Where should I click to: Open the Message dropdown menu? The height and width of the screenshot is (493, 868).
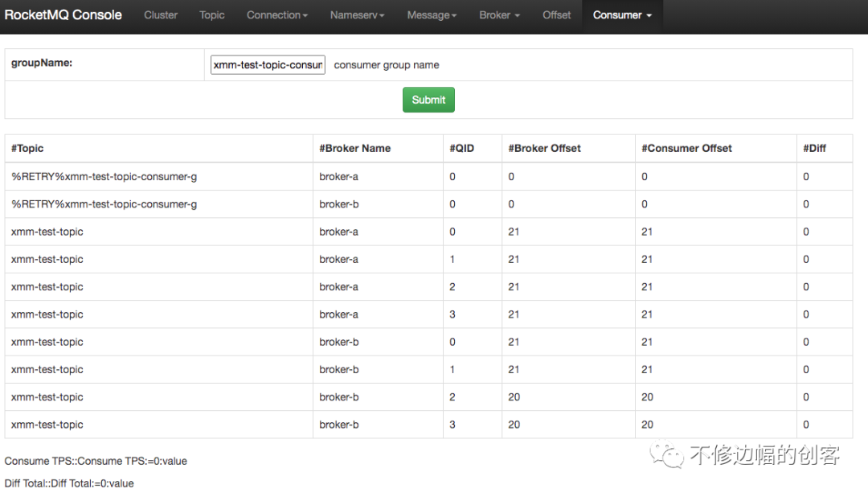(x=432, y=14)
